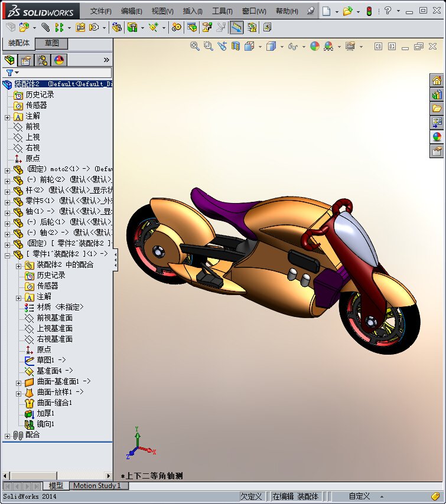
Task: Open dropdown next to Open folder icon
Action: click(x=358, y=12)
